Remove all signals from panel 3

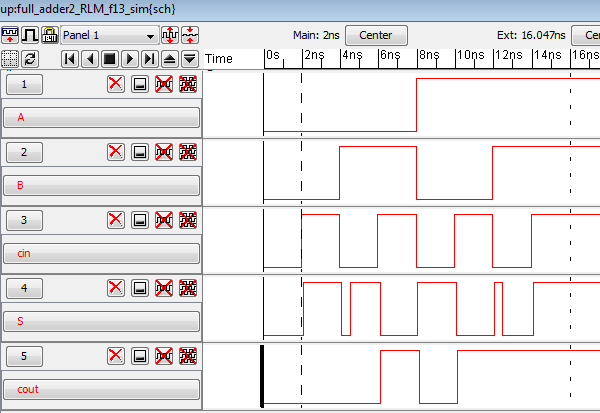pyautogui.click(x=188, y=220)
